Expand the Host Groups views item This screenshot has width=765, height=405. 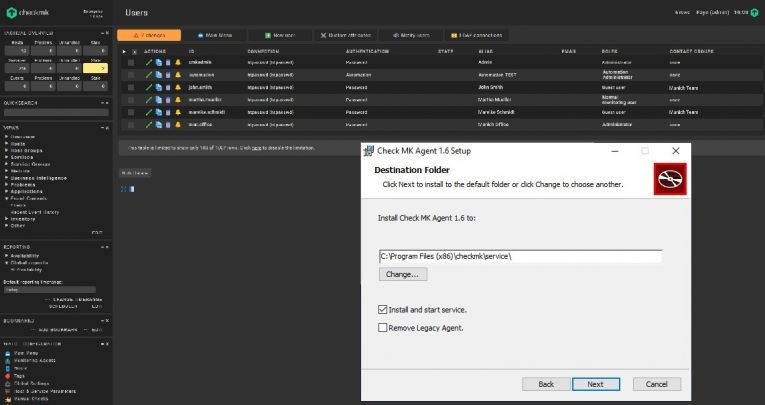pyautogui.click(x=6, y=151)
